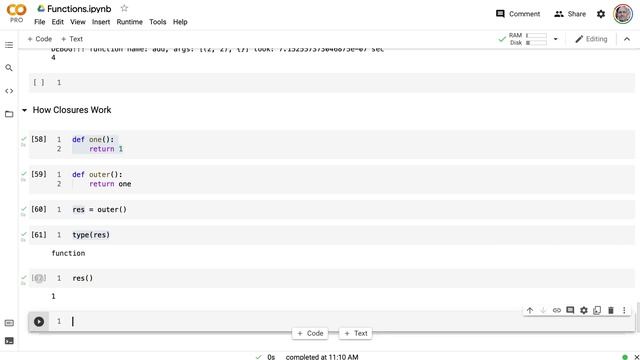Run cell 58 via its bracket
Screen dimensions: 640x360
(x=39, y=139)
